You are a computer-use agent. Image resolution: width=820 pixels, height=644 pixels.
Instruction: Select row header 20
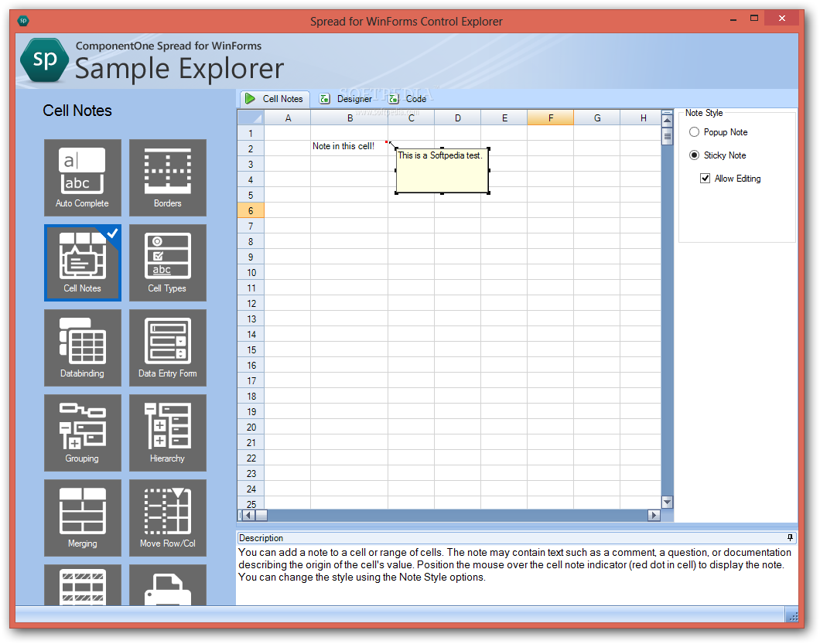[251, 427]
